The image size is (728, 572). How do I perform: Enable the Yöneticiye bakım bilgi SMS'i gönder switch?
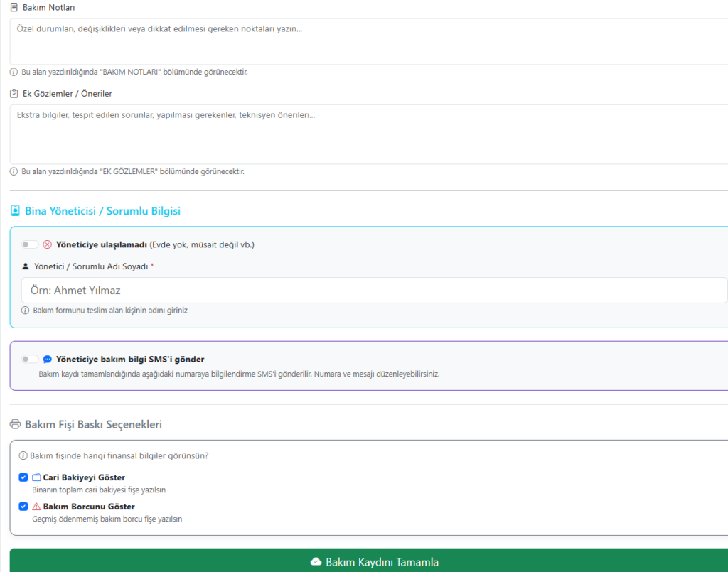pyautogui.click(x=29, y=359)
